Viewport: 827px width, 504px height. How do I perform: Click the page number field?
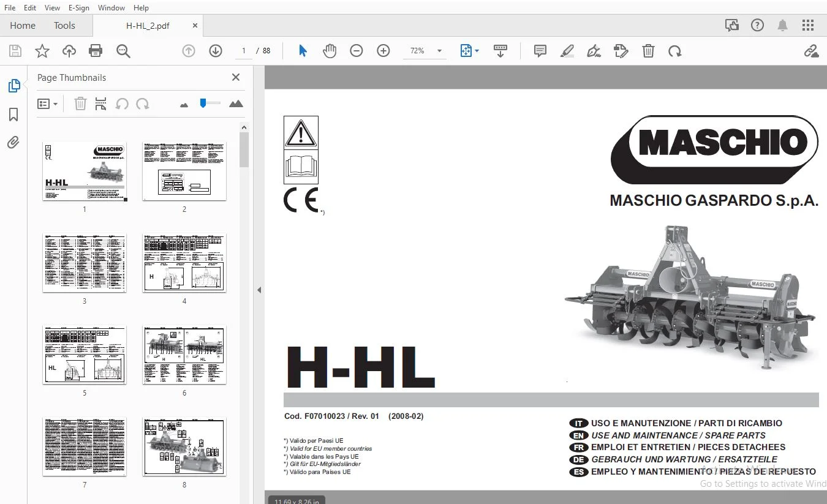coord(244,51)
